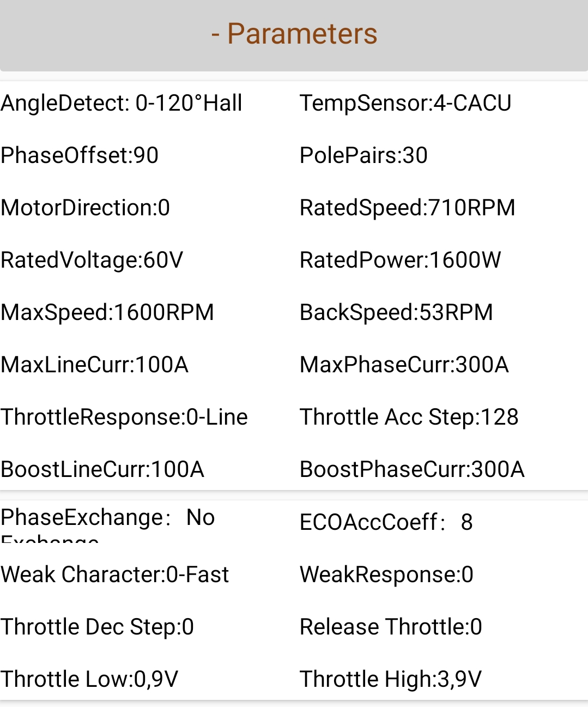Tap the PhaseOffset 90 value
The width and height of the screenshot is (588, 707).
pyautogui.click(x=80, y=155)
